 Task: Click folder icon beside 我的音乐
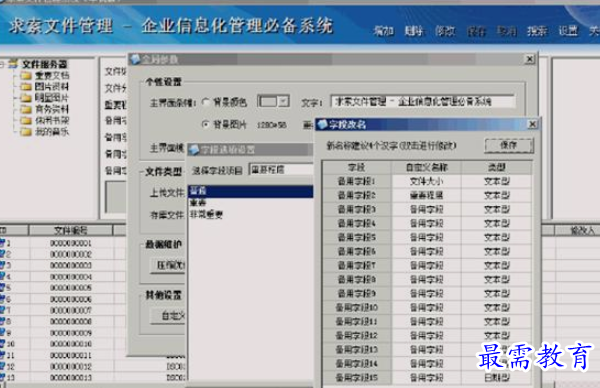pyautogui.click(x=26, y=132)
